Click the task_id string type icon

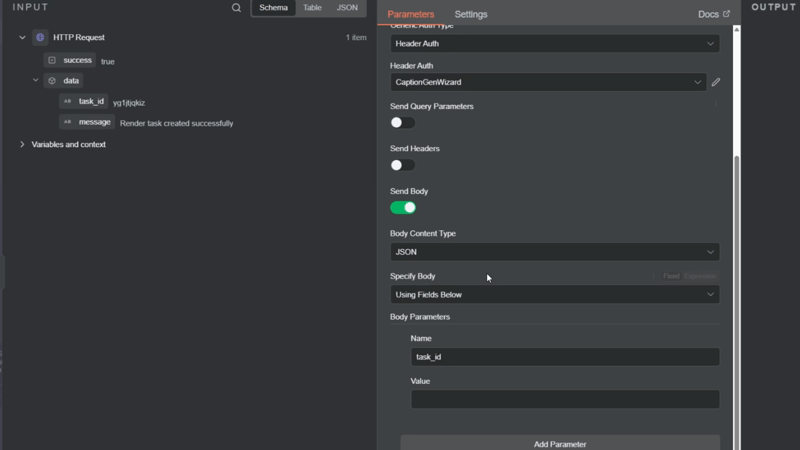(x=67, y=101)
